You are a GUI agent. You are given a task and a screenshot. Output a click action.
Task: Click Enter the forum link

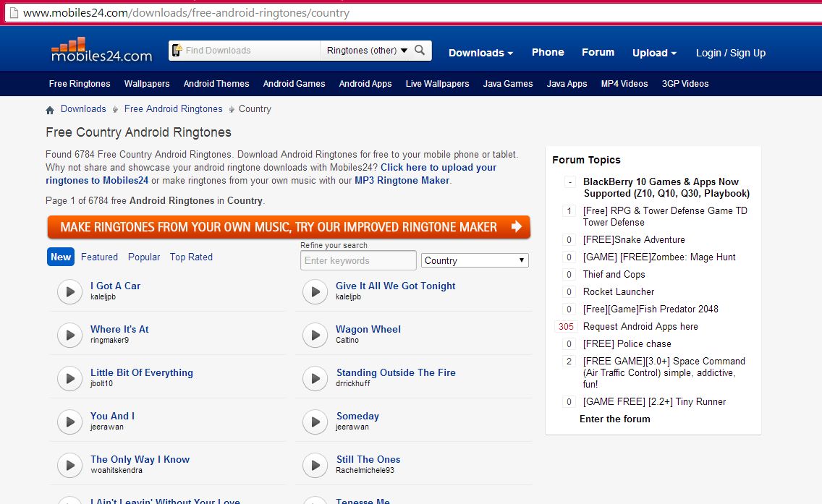click(x=615, y=419)
